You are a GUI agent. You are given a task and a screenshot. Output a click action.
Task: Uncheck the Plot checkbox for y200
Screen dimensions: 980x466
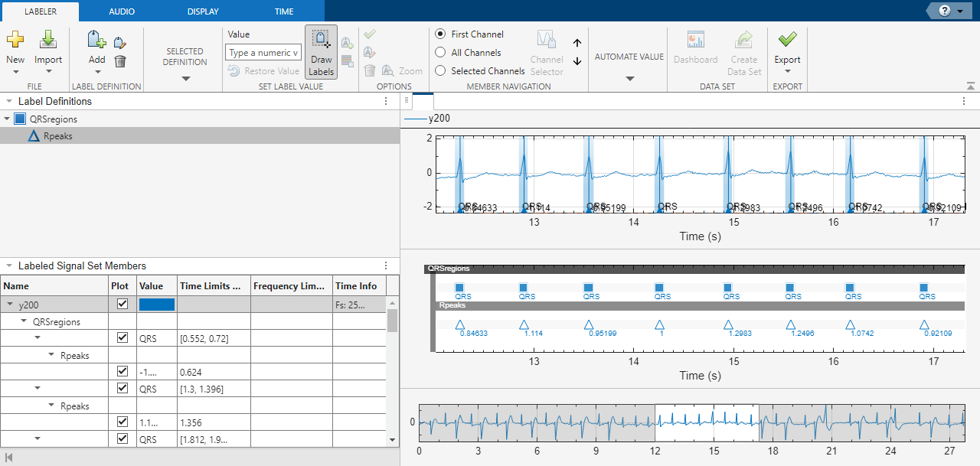click(x=122, y=305)
